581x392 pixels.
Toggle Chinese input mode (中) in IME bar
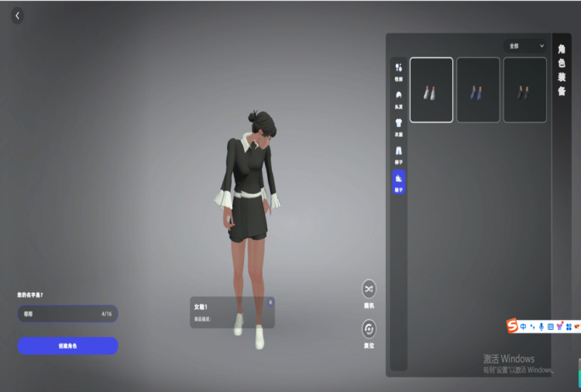point(524,327)
